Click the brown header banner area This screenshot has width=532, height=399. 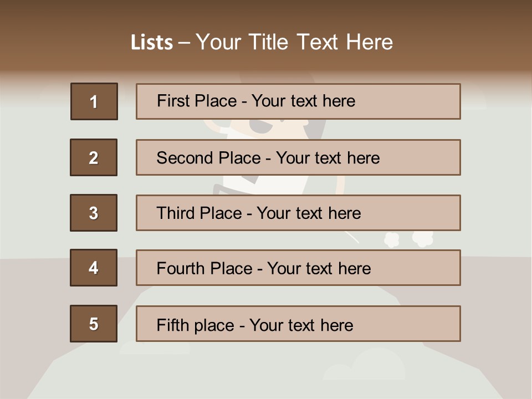(x=266, y=37)
